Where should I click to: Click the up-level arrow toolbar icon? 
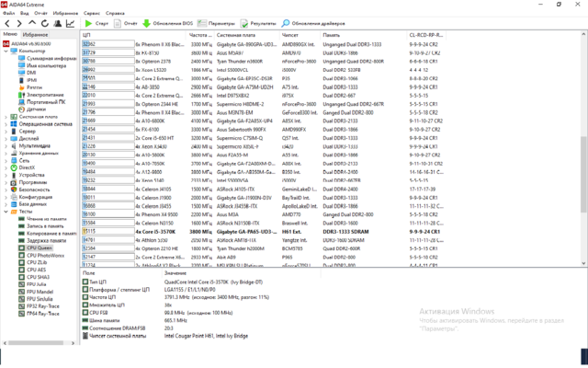32,23
